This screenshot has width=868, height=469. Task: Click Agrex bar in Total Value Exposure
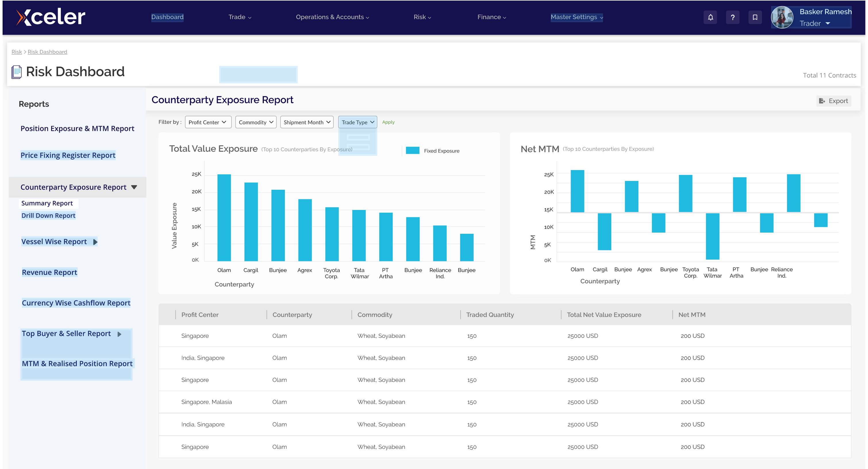(305, 230)
